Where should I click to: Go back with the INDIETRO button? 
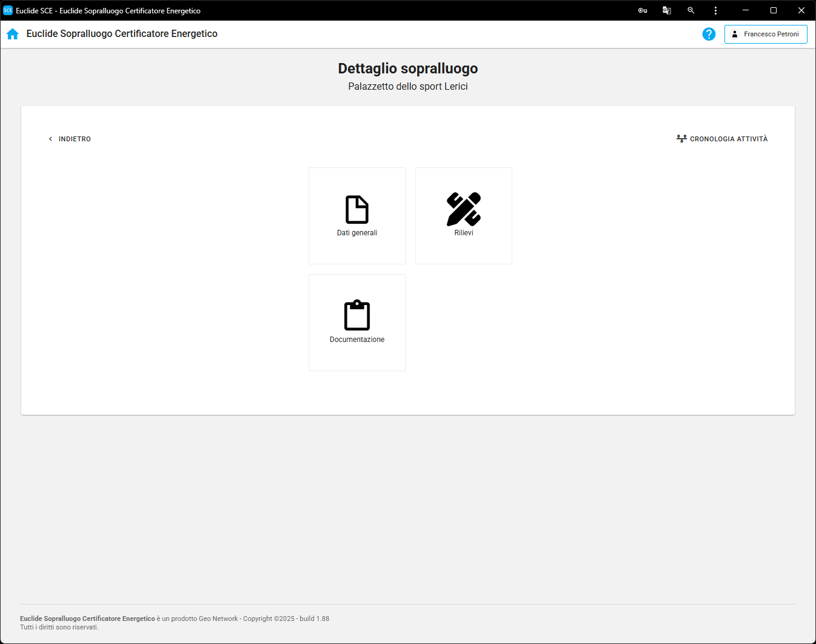tap(70, 139)
